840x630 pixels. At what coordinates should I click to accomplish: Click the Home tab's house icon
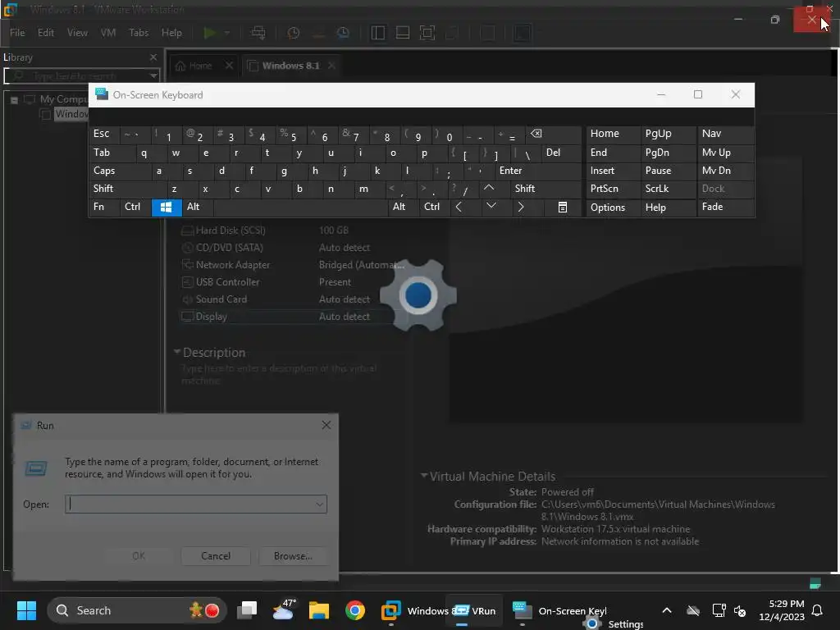[x=180, y=66]
